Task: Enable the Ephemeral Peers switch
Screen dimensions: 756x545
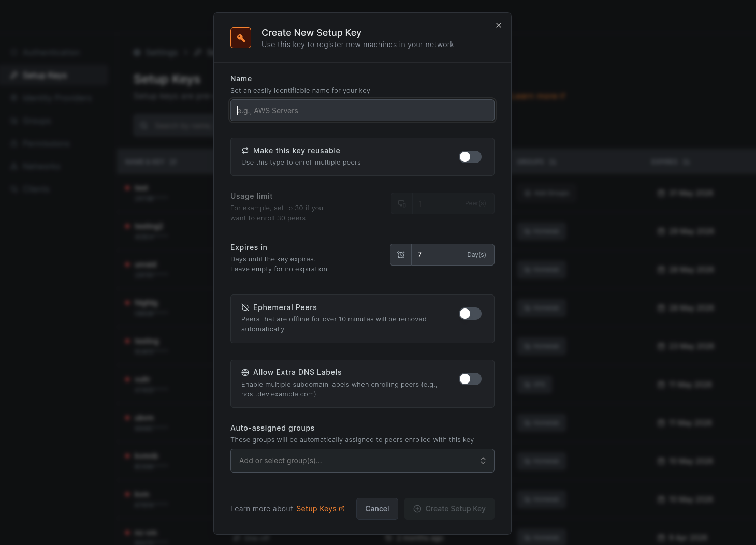Action: [470, 314]
